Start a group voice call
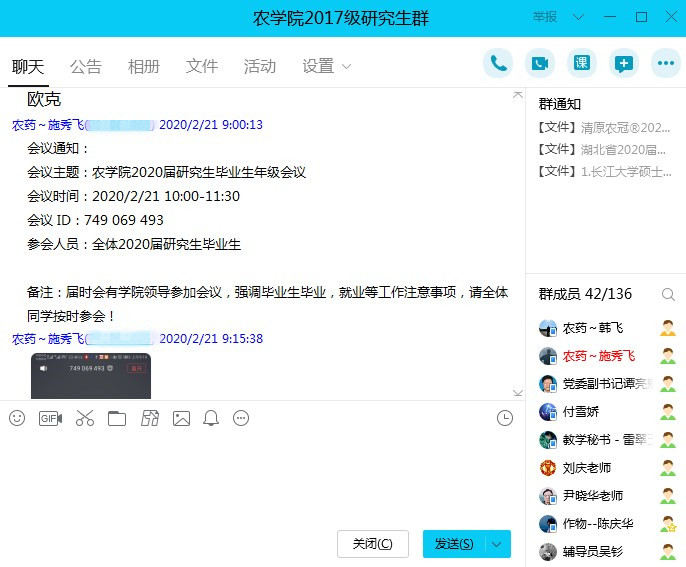686x567 pixels. click(498, 63)
